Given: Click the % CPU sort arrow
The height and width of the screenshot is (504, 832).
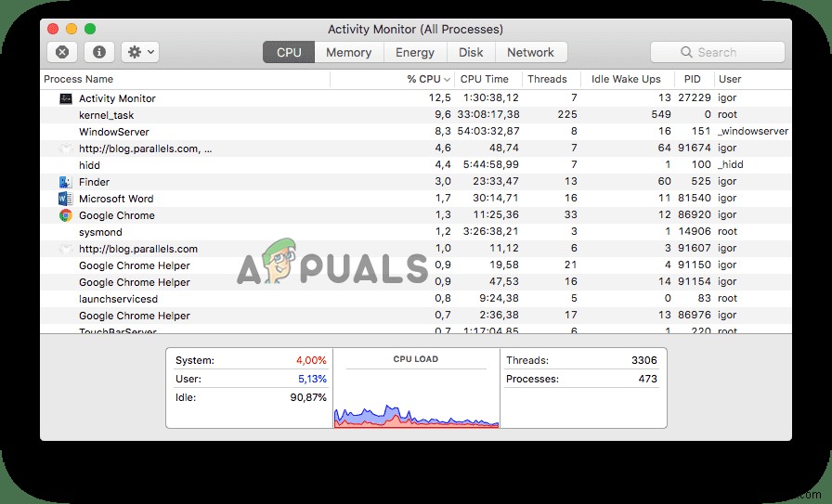Looking at the screenshot, I should click(447, 80).
